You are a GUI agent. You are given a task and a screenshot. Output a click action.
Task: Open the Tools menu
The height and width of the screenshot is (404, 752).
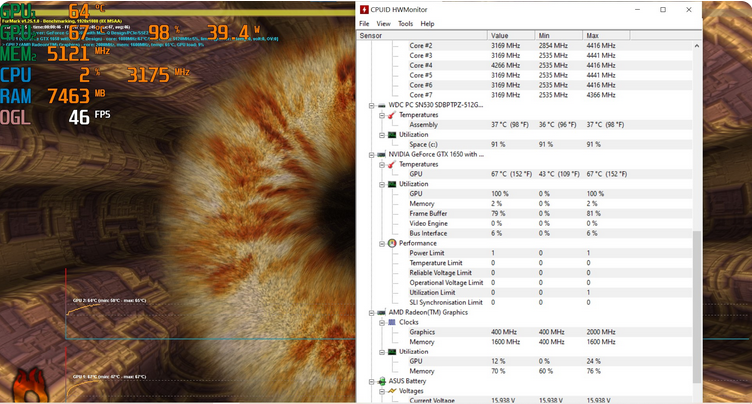(405, 23)
